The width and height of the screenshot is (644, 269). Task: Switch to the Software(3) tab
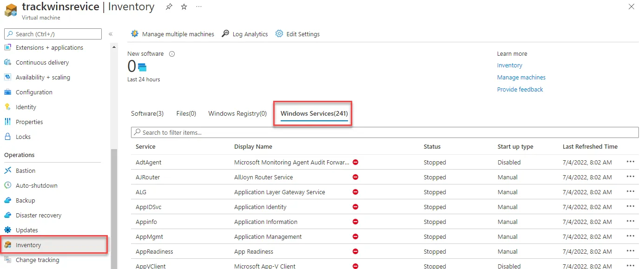coord(147,113)
